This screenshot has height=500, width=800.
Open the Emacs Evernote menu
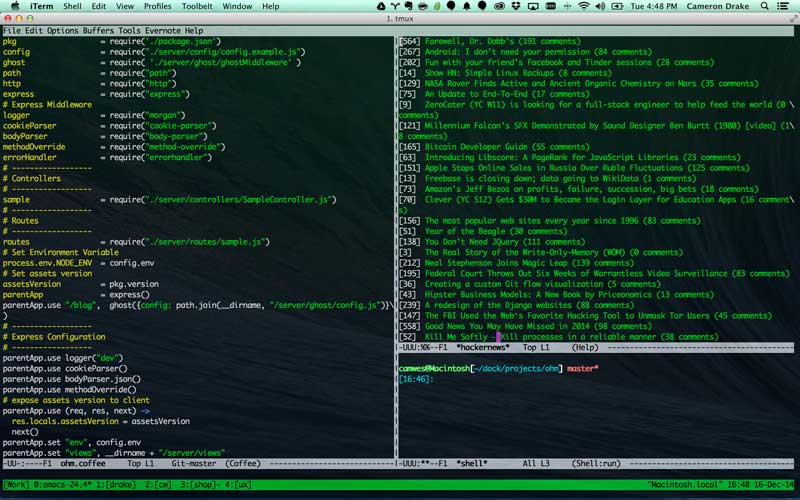162,31
